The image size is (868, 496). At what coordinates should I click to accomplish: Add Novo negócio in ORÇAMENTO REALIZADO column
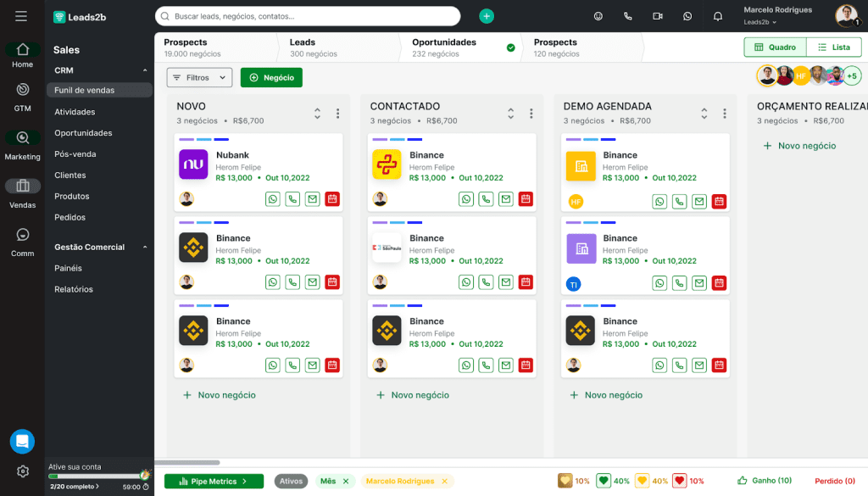point(800,146)
